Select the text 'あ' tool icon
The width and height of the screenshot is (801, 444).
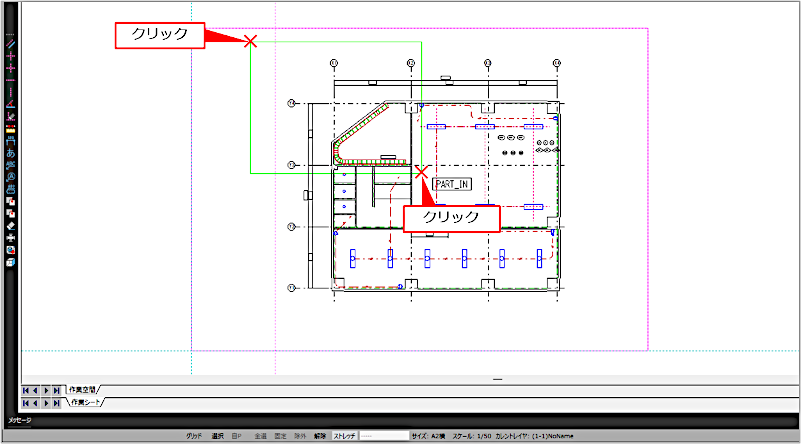pyautogui.click(x=11, y=153)
